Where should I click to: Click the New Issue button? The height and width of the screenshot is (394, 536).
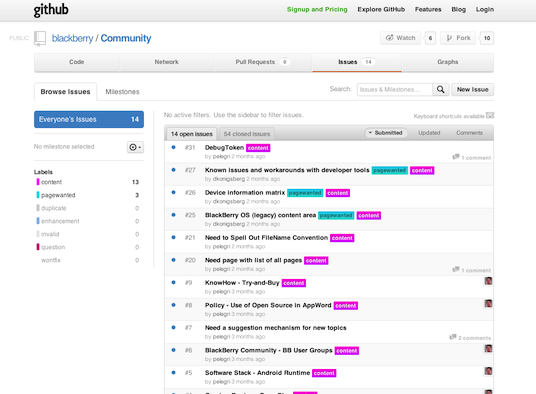472,90
